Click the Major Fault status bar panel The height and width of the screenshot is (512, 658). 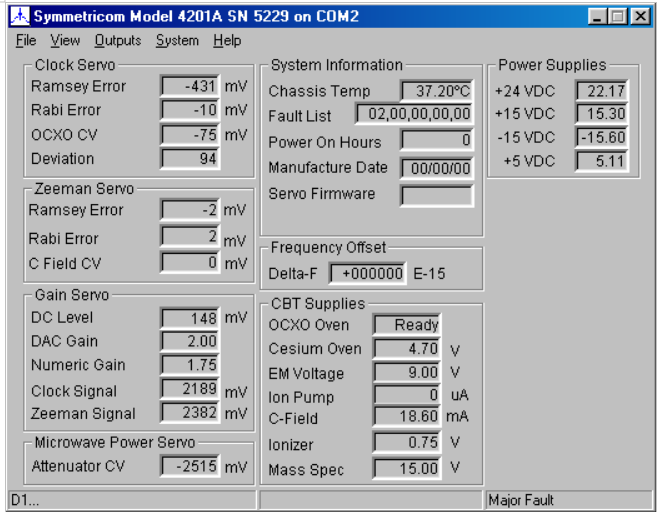click(568, 500)
